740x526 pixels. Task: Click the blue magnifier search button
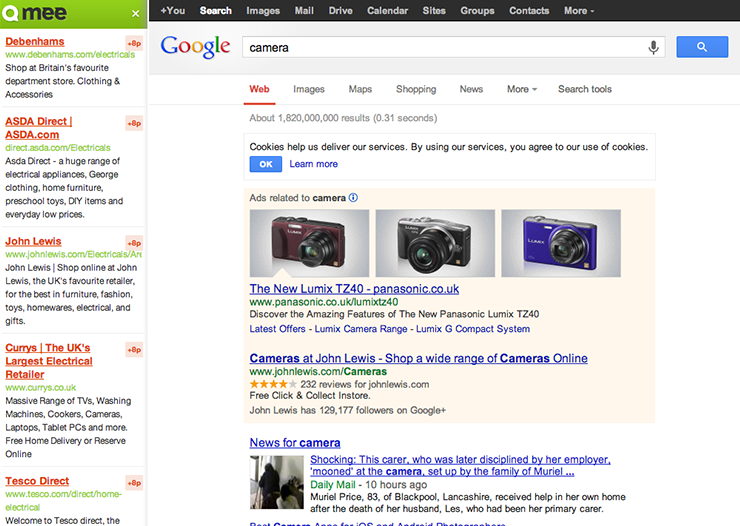click(x=702, y=47)
